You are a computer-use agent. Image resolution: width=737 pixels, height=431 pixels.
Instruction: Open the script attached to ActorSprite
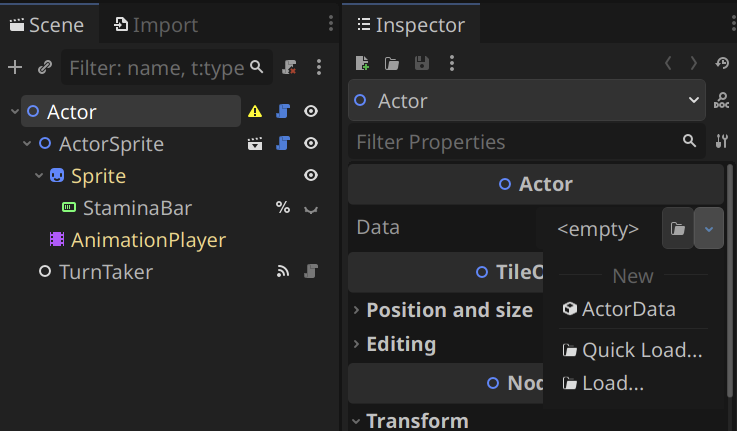[x=283, y=144]
